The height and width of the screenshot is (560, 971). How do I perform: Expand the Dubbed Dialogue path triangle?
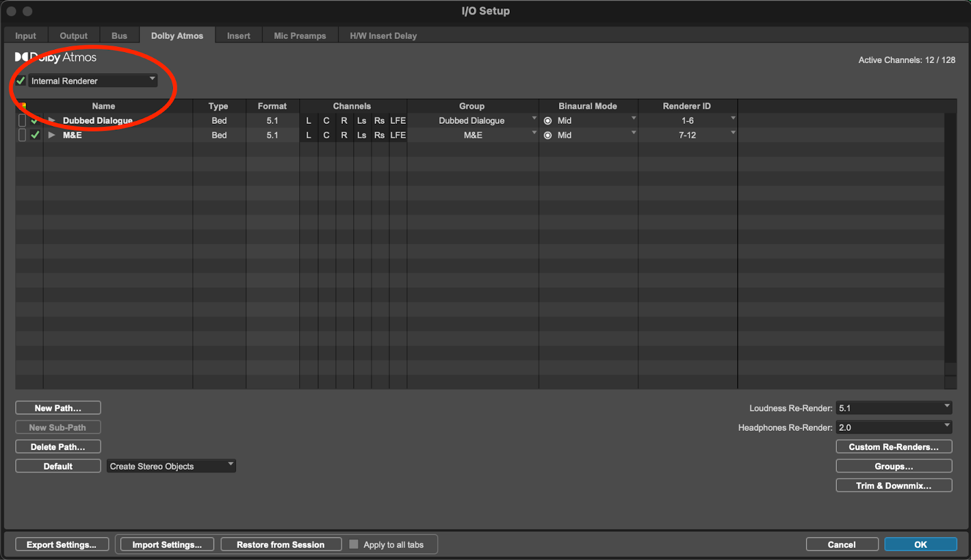point(52,121)
